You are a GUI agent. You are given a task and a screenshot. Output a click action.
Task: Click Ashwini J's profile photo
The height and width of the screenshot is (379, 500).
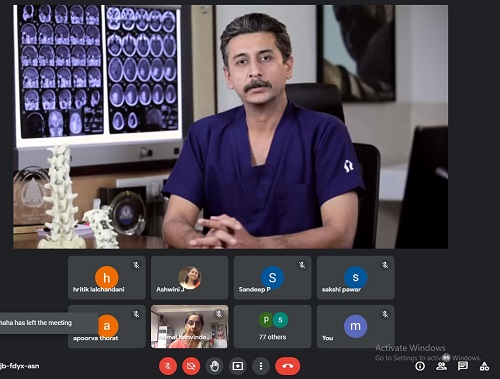189,277
